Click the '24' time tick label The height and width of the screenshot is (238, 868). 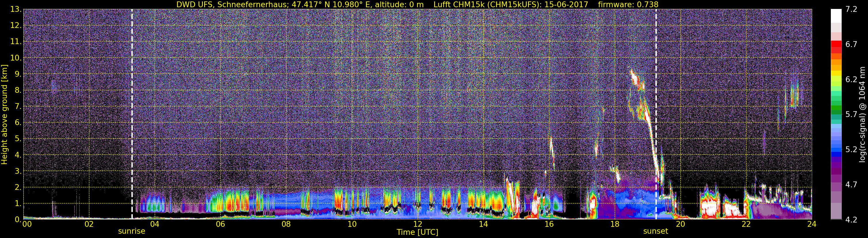(x=812, y=224)
